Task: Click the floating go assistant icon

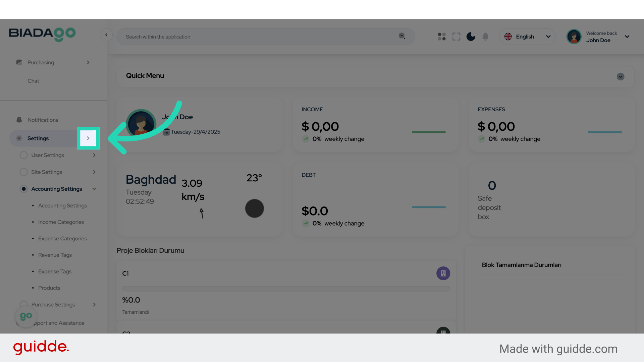Action: (x=26, y=316)
